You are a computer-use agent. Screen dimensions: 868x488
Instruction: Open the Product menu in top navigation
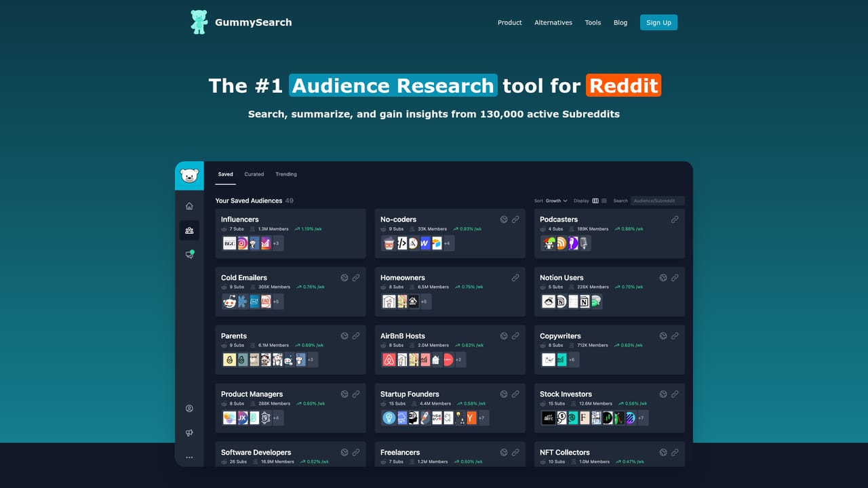pyautogui.click(x=510, y=22)
